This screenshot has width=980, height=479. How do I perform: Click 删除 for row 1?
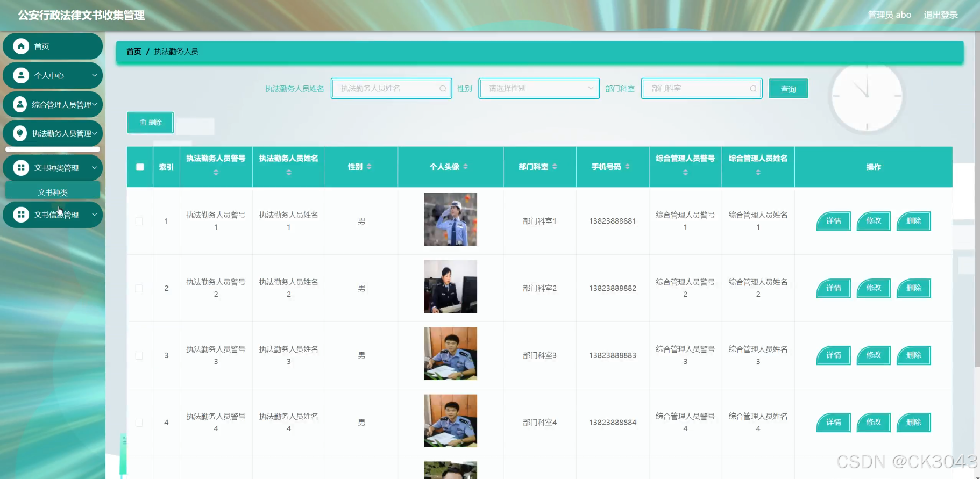tap(913, 221)
